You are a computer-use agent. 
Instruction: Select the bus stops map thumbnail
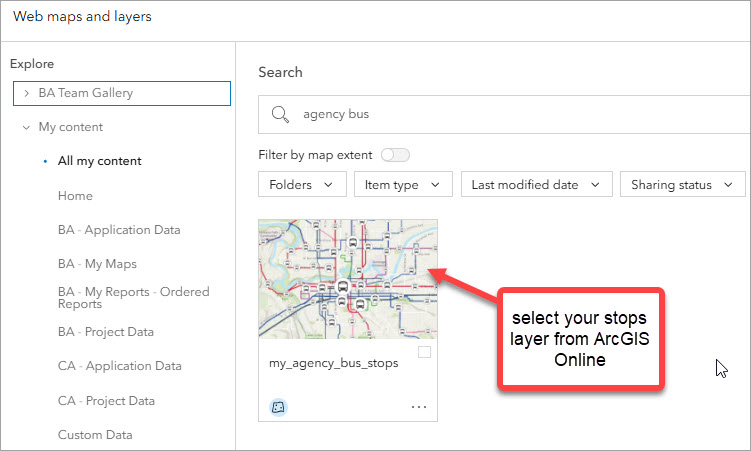(x=348, y=279)
